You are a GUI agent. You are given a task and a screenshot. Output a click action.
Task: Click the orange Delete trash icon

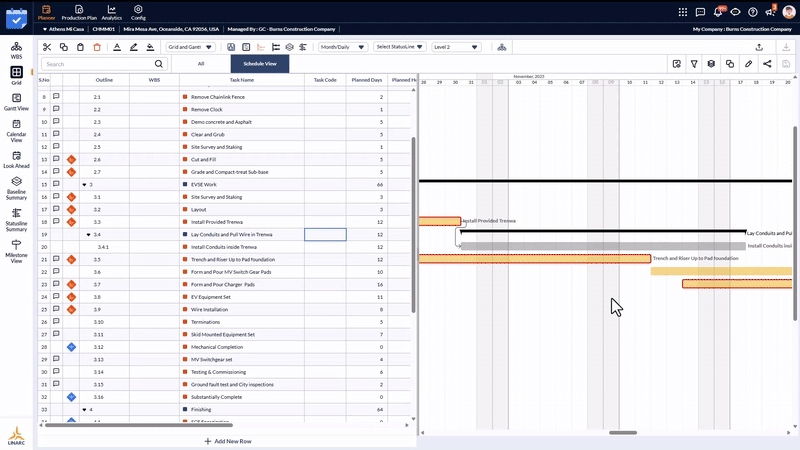click(97, 47)
